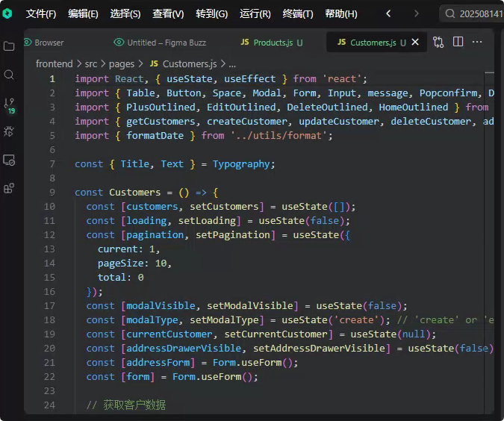
Task: Open the 终端(T) menu
Action: pyautogui.click(x=298, y=14)
